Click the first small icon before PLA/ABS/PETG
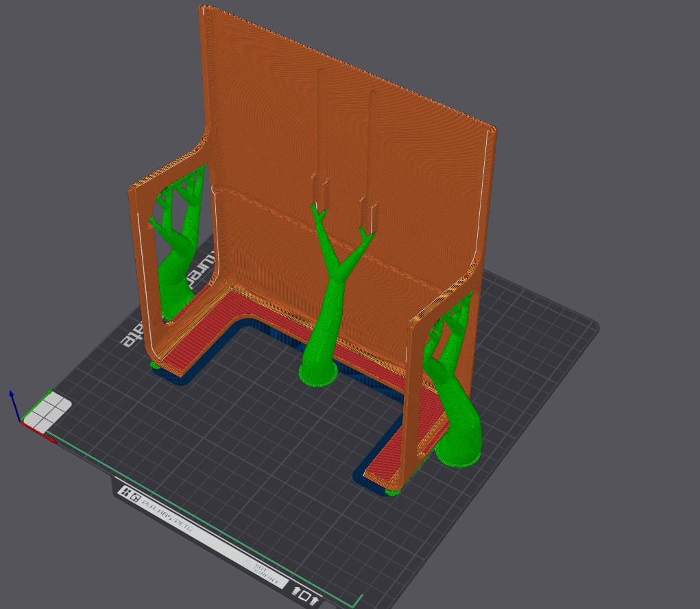The image size is (700, 609). pyautogui.click(x=125, y=491)
